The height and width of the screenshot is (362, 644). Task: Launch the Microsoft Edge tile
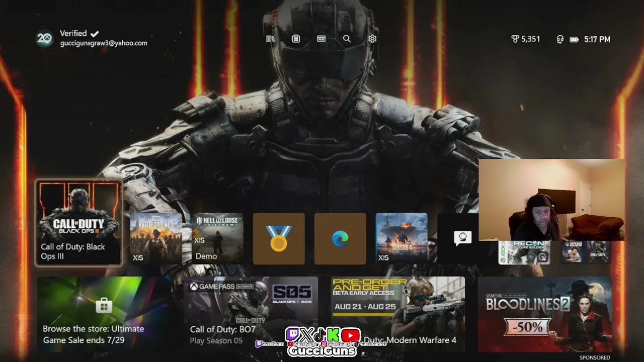coord(340,238)
